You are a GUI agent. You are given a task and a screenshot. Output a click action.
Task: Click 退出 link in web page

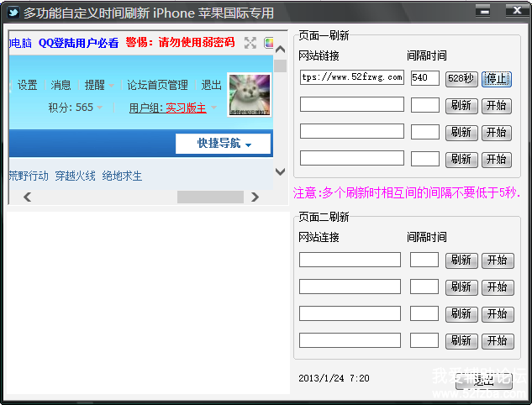coord(212,85)
